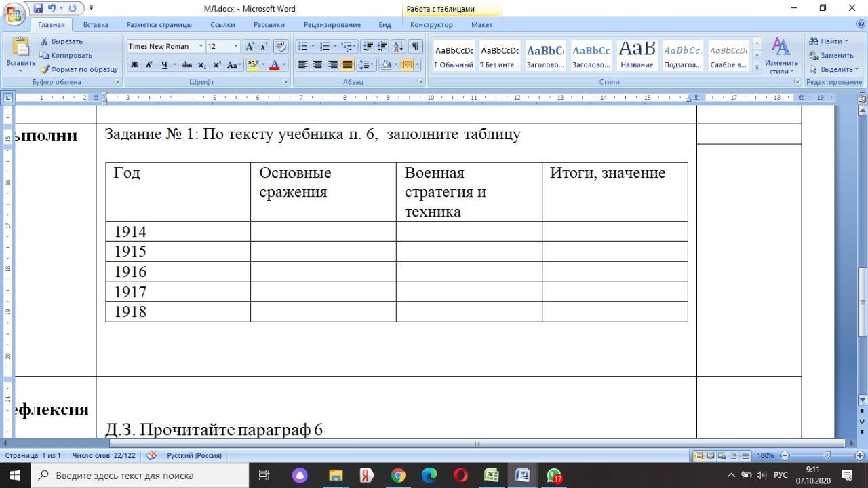Toggle paragraph marks (¶) display
The height and width of the screenshot is (488, 868).
pyautogui.click(x=415, y=46)
